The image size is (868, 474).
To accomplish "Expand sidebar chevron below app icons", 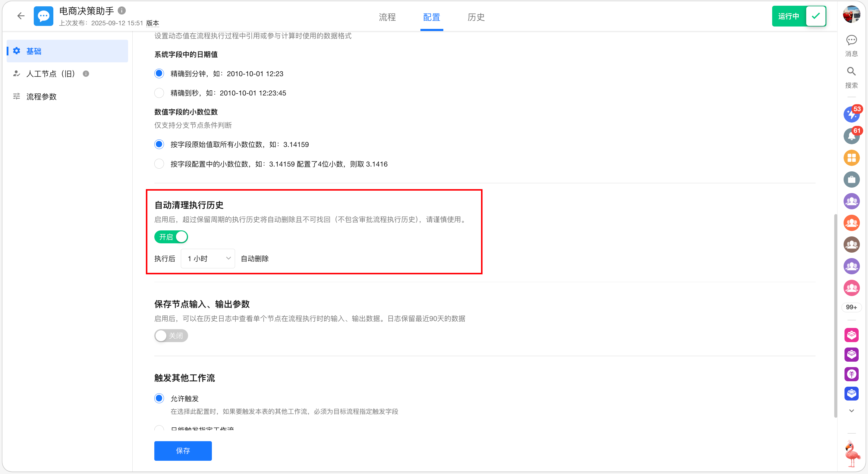I will click(x=851, y=411).
